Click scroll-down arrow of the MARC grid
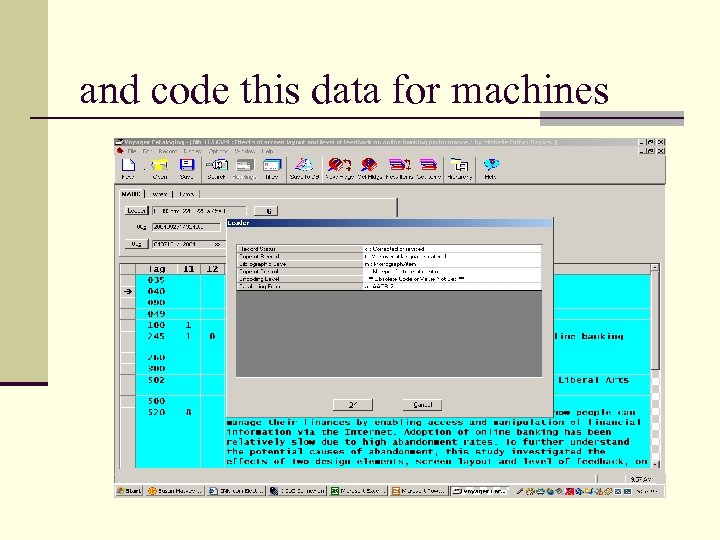 click(x=655, y=464)
